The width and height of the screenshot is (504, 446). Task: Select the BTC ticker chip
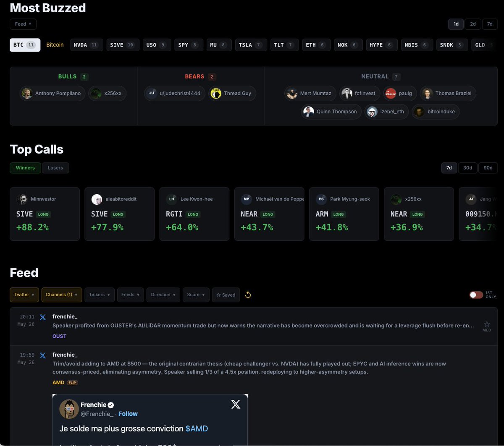pyautogui.click(x=25, y=45)
